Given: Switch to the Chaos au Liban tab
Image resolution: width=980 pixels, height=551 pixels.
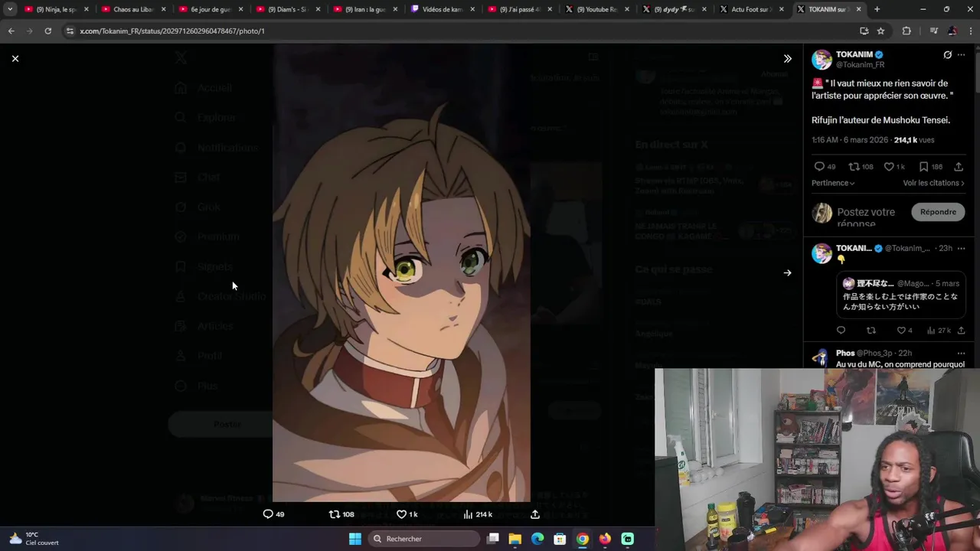Looking at the screenshot, I should click(132, 9).
